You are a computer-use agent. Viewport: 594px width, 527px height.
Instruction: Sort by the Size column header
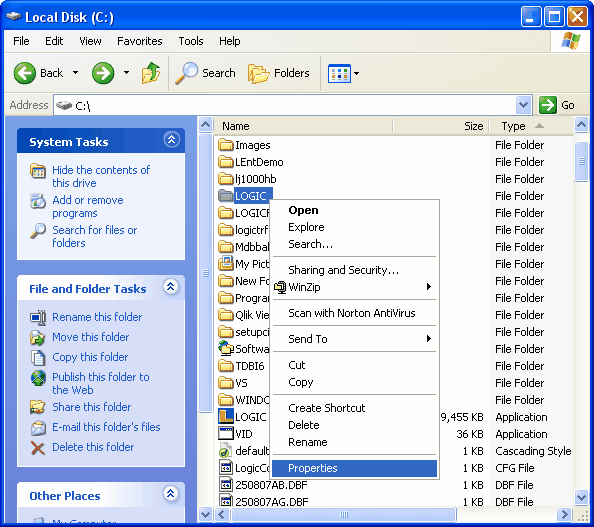click(x=441, y=126)
